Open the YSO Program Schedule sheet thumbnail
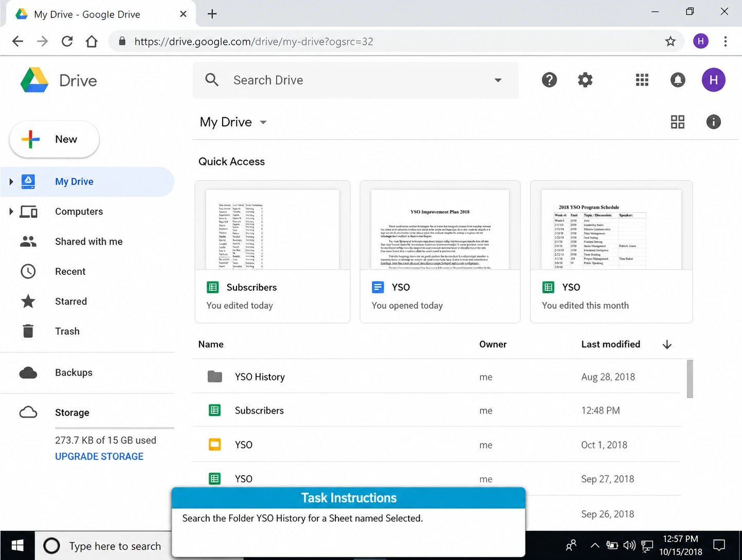742x560 pixels. click(611, 251)
